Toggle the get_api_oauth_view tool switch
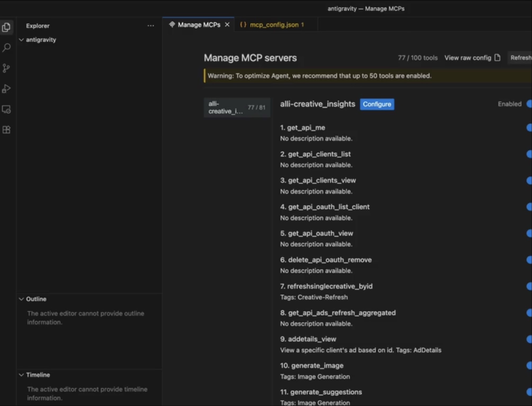Screen dimensions: 532x406 529,233
